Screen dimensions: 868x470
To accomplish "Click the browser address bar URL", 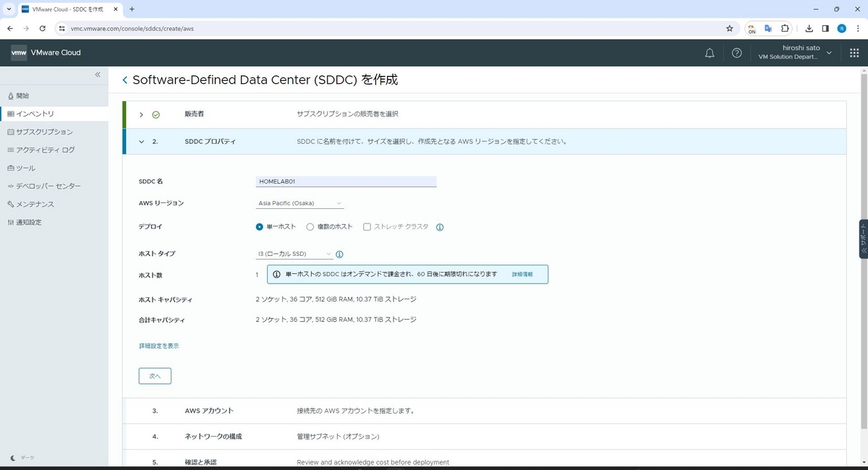I will 132,29.
